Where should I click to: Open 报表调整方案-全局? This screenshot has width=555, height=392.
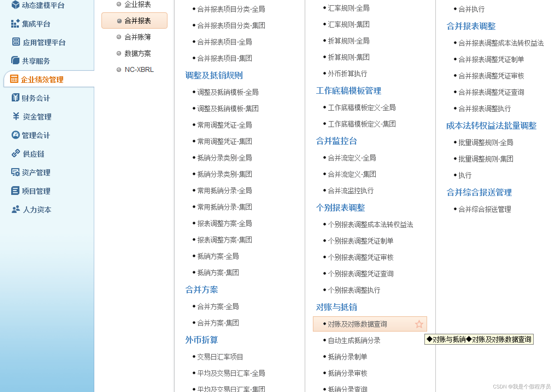[225, 223]
